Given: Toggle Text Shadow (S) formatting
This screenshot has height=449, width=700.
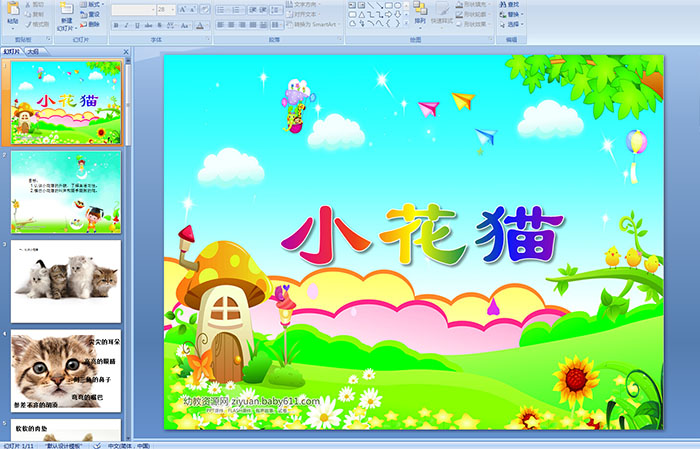Looking at the screenshot, I should tap(160, 25).
